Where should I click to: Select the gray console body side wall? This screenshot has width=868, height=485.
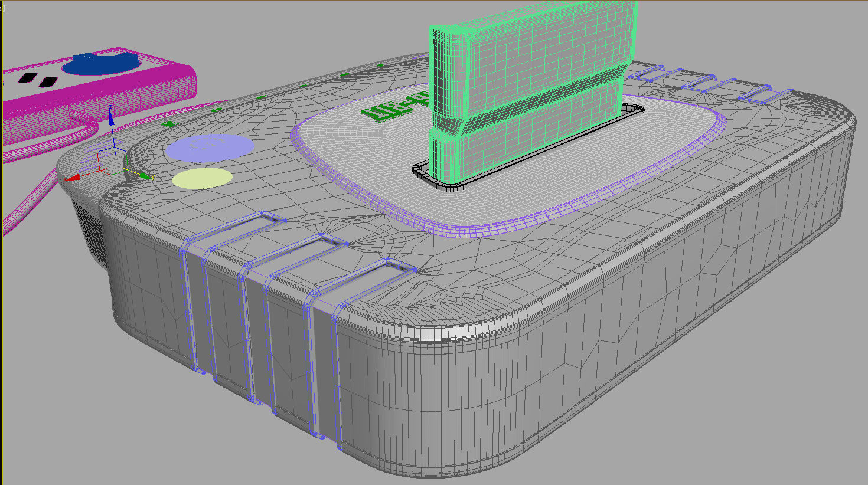(590, 330)
